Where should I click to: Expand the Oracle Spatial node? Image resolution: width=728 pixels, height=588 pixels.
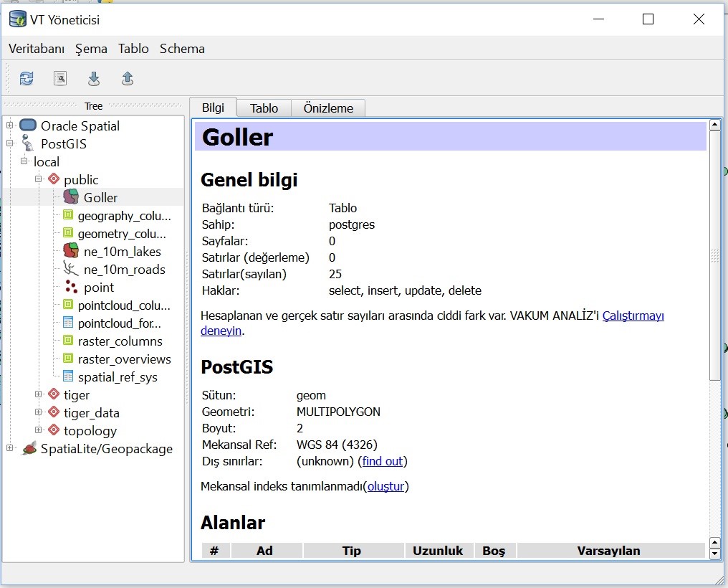9,125
